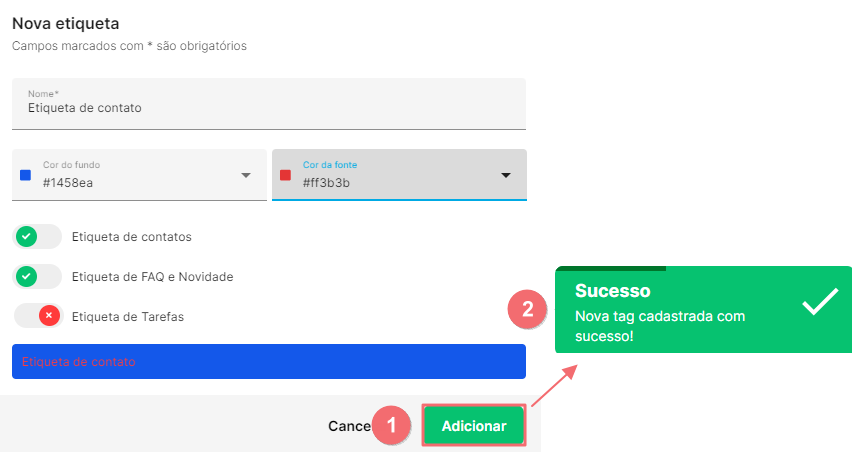Open the #1458ea background color field
This screenshot has width=855, height=455.
click(140, 175)
